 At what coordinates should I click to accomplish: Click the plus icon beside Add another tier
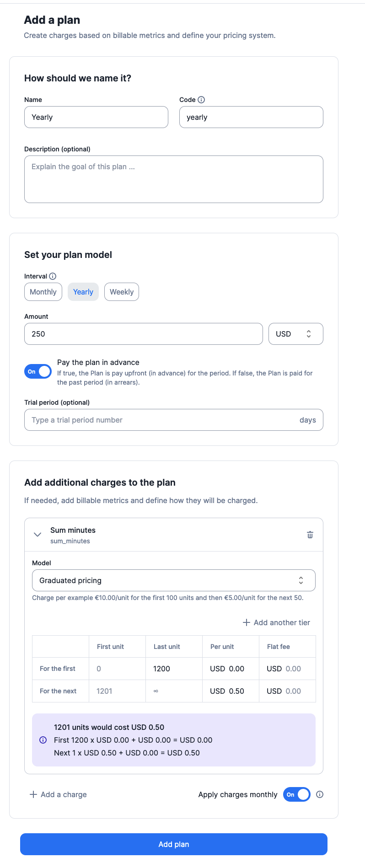pyautogui.click(x=247, y=622)
